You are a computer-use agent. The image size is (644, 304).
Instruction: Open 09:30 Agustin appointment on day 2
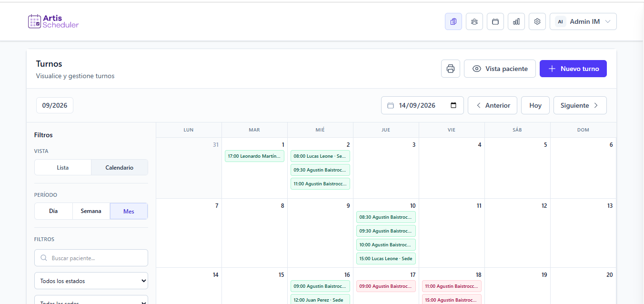point(320,170)
